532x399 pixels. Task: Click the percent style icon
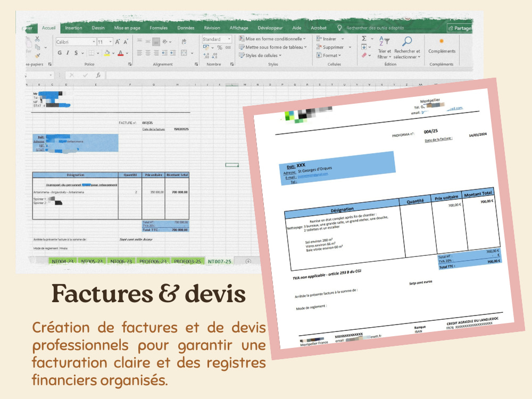coord(220,47)
